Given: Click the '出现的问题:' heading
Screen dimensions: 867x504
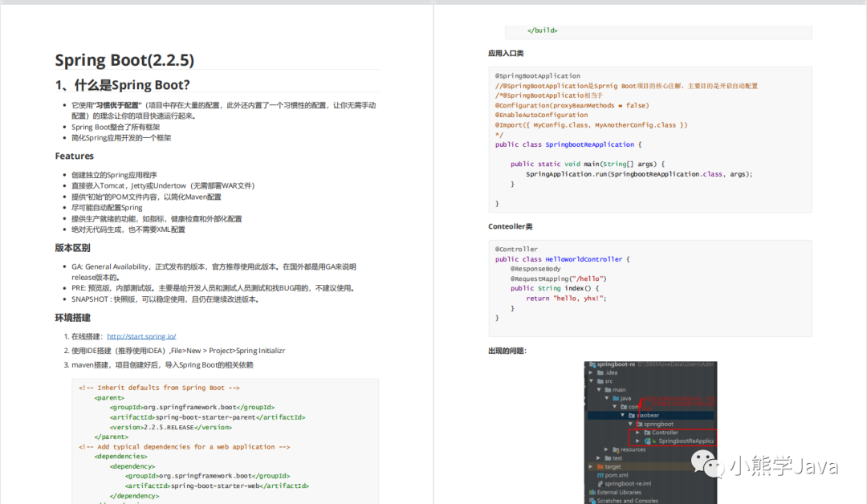Looking at the screenshot, I should (507, 351).
